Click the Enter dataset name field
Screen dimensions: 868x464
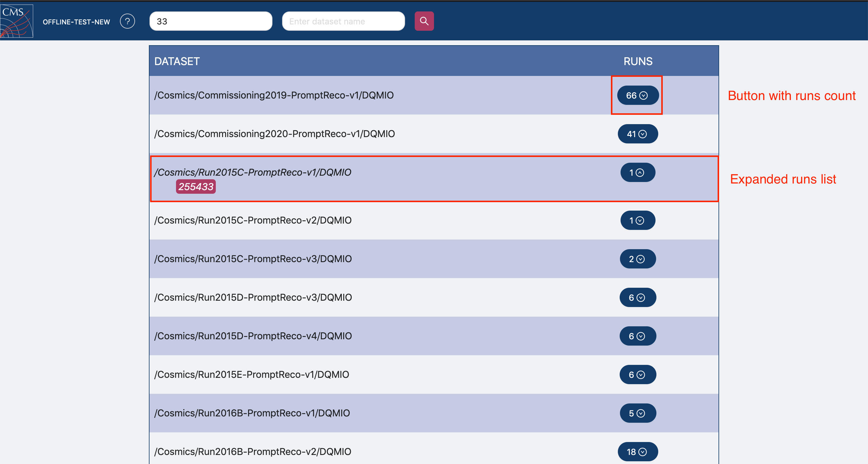pyautogui.click(x=343, y=21)
